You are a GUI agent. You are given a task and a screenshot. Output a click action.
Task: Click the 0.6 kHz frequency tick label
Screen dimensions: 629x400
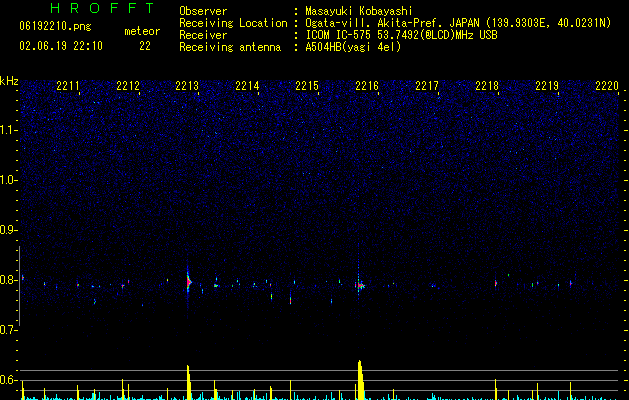click(9, 380)
